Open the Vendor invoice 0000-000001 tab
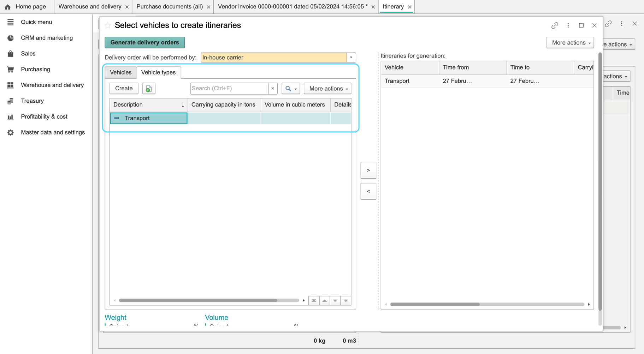This screenshot has height=354, width=644. pyautogui.click(x=293, y=7)
